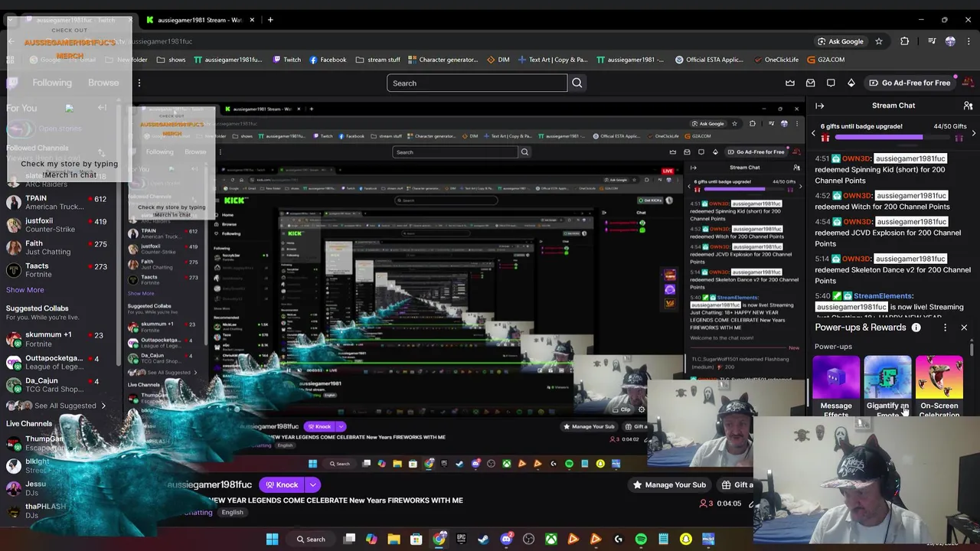Open the Official ESTA Applic... bookmark
980x551 pixels.
[x=709, y=60]
